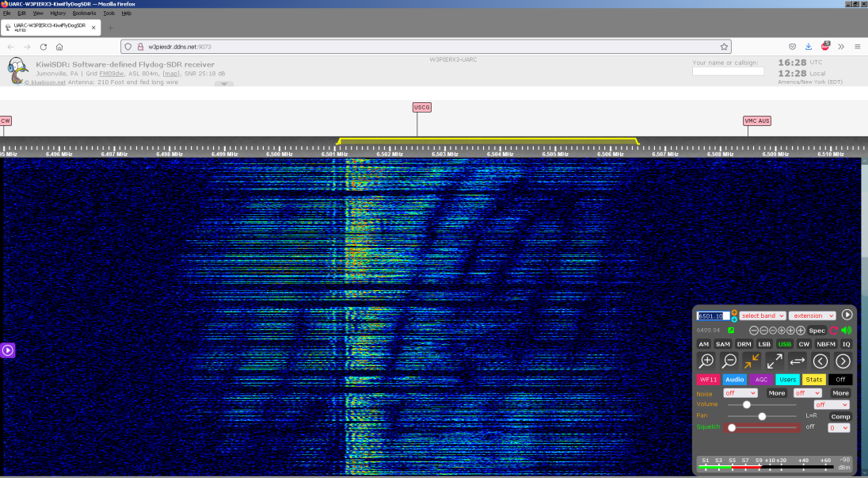Image resolution: width=868 pixels, height=478 pixels.
Task: Click the name or callsign input field
Action: point(728,71)
